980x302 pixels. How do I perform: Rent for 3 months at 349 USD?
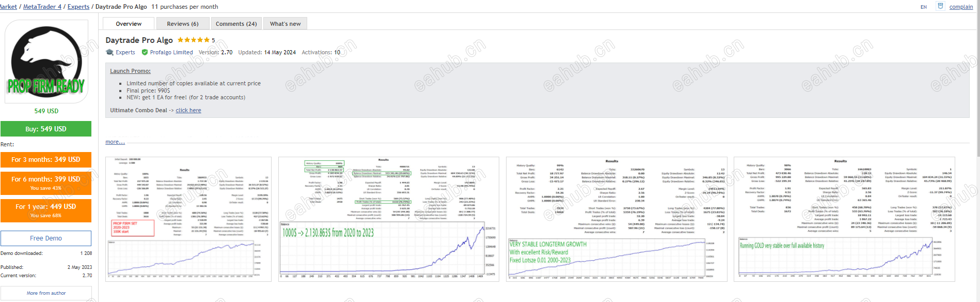[46, 160]
